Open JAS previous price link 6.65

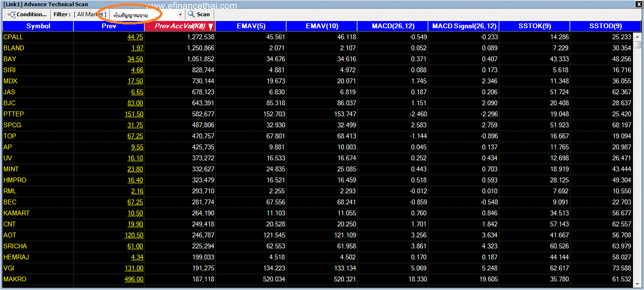pyautogui.click(x=137, y=92)
